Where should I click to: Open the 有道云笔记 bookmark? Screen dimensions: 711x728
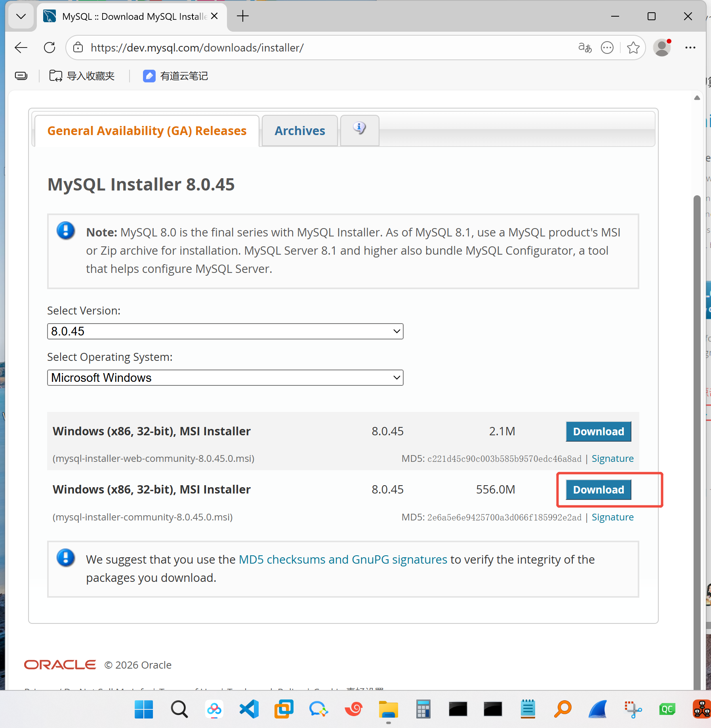coord(175,76)
